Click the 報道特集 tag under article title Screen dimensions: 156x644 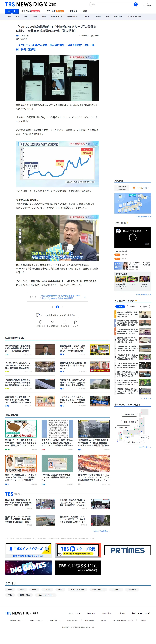[x=24, y=39]
